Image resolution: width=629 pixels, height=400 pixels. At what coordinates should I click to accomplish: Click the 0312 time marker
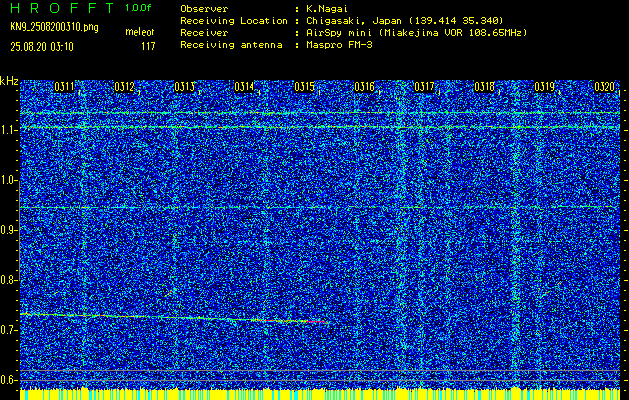point(124,87)
